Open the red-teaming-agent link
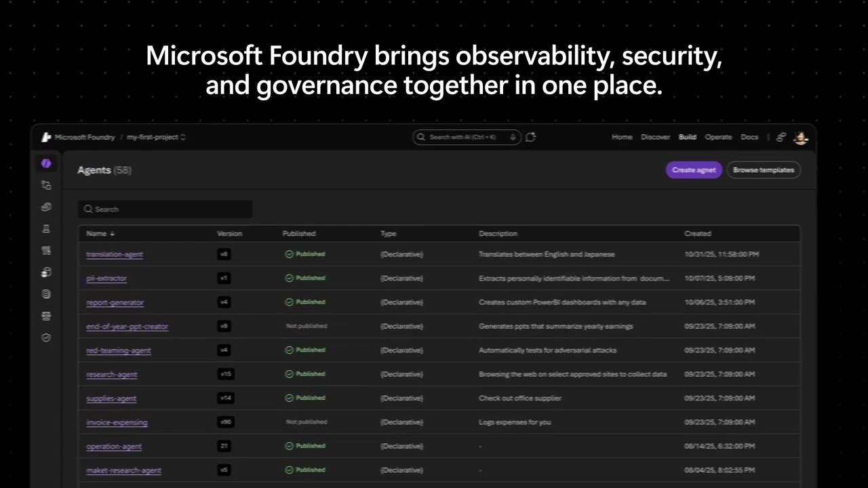 coord(119,350)
